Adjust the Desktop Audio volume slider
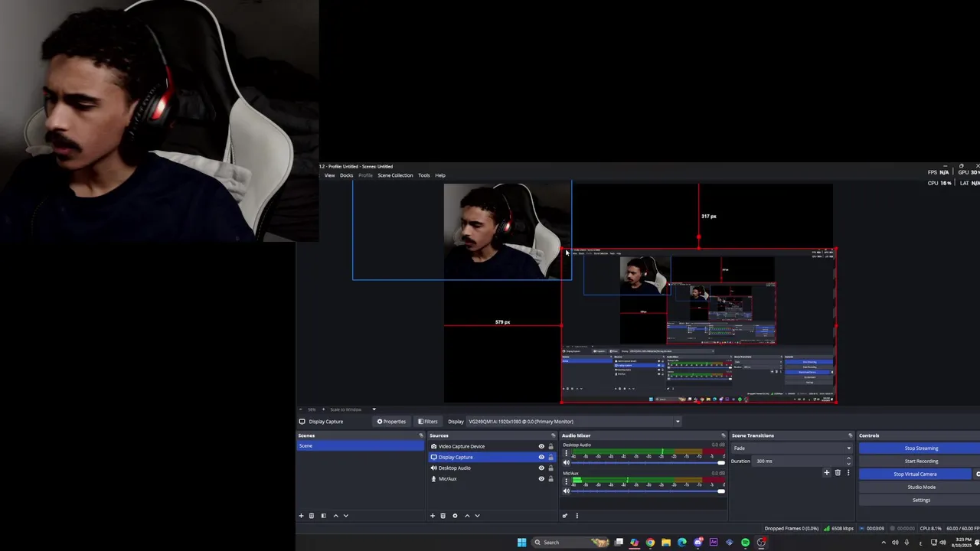 click(x=648, y=463)
